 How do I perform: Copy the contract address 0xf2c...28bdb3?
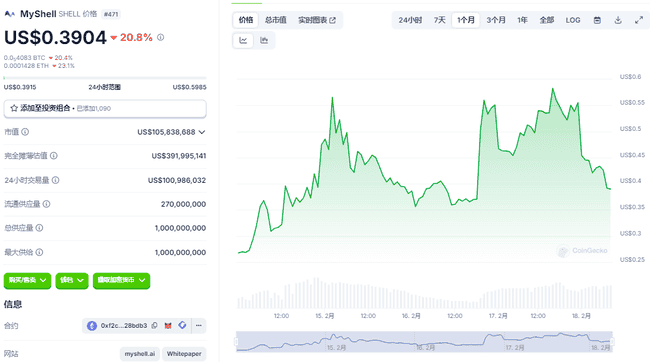(x=155, y=326)
